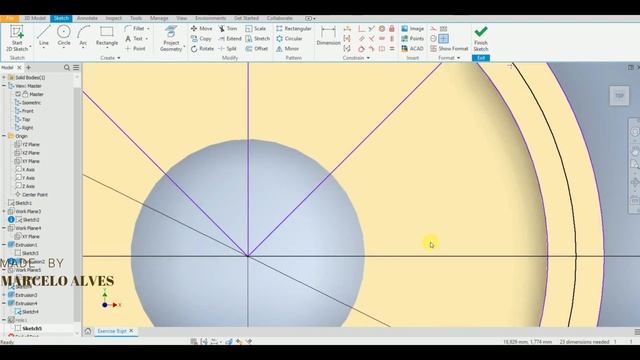This screenshot has width=640, height=360.
Task: Open the Text dropdown arrow
Action: (147, 38)
